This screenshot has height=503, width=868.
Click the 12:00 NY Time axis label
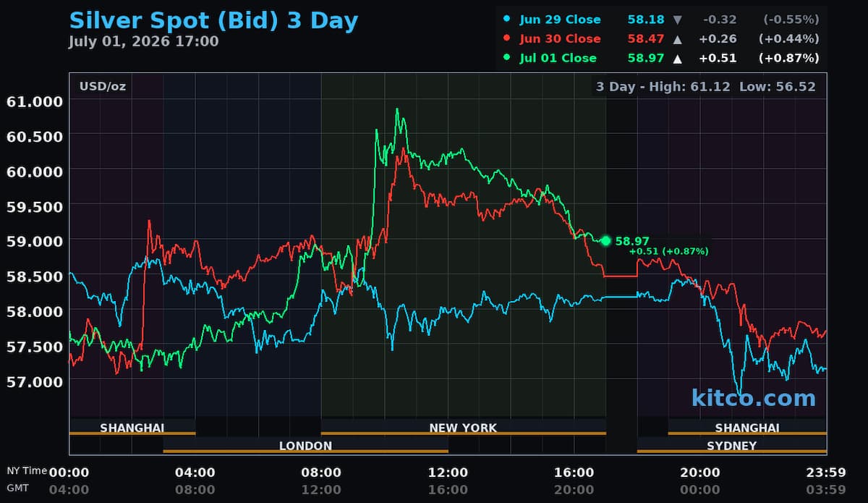pos(448,473)
